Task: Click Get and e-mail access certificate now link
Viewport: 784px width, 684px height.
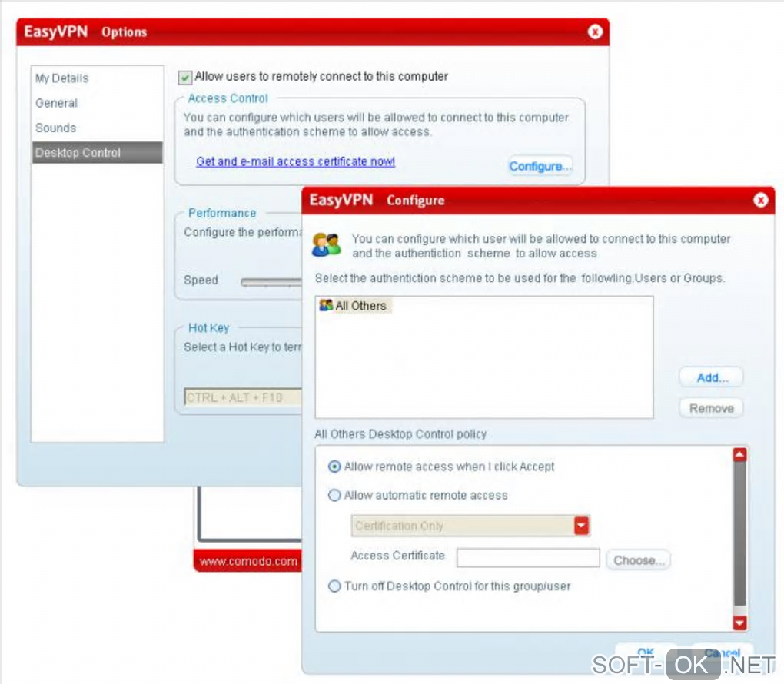Action: 295,161
